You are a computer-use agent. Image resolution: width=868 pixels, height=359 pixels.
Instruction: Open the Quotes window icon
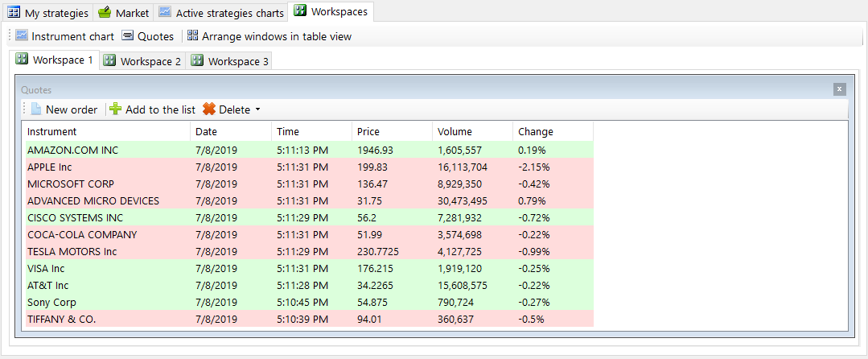pyautogui.click(x=128, y=36)
